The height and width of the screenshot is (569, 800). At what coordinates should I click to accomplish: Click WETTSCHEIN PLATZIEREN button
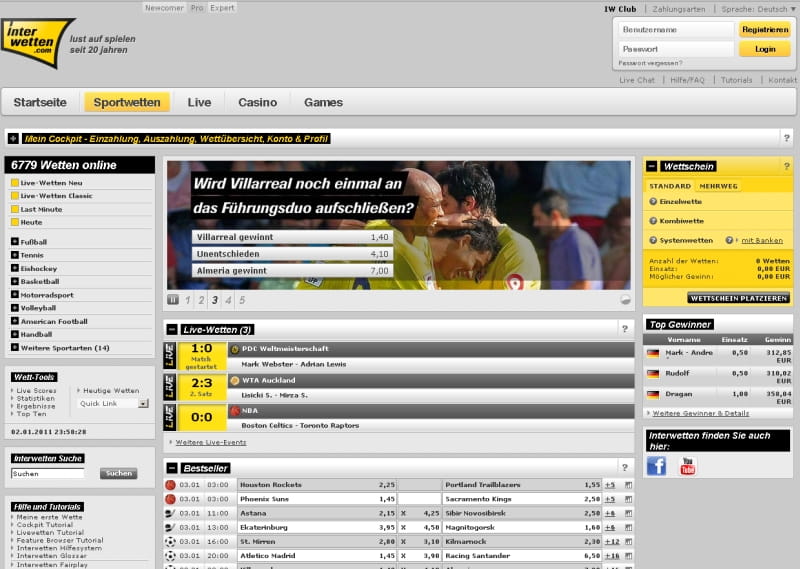tap(738, 298)
